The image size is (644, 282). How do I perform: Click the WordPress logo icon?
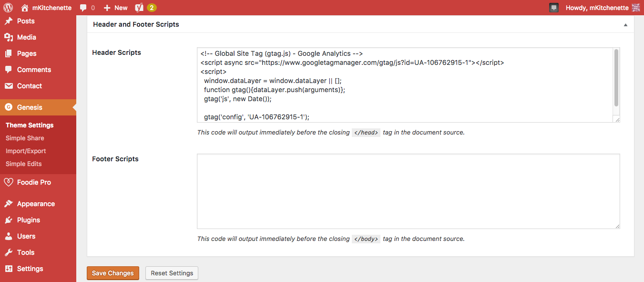click(8, 8)
